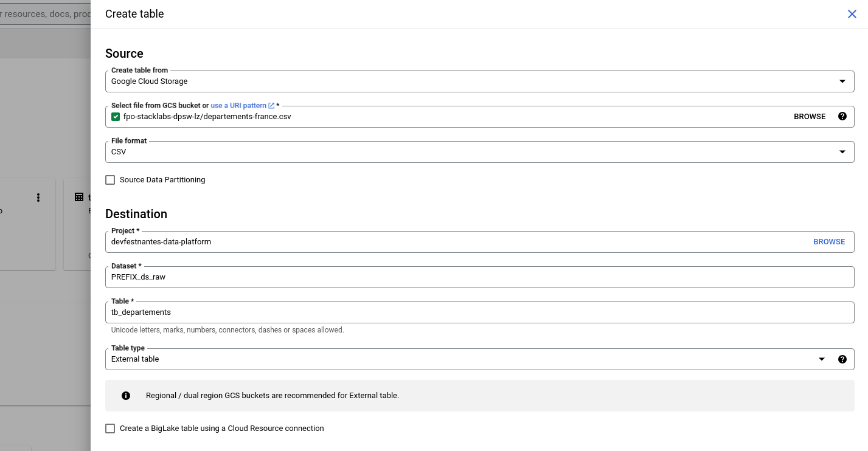Expand the File format dropdown
Image resolution: width=868 pixels, height=451 pixels.
(x=479, y=152)
